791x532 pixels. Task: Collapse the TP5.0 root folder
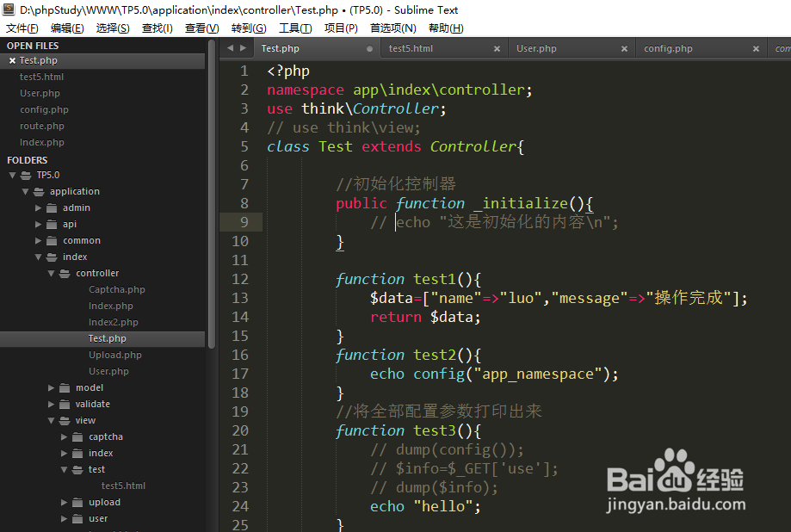click(x=13, y=175)
